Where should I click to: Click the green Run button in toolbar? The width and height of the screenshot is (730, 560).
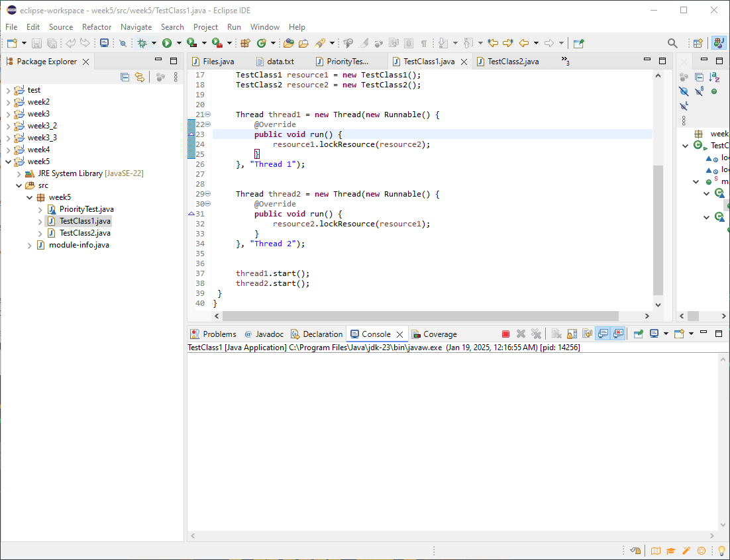click(167, 43)
